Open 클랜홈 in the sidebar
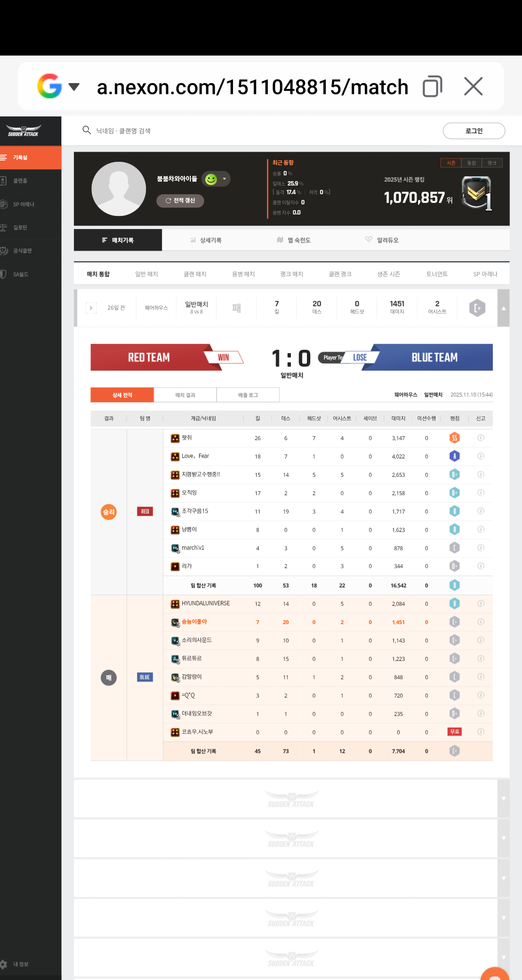This screenshot has width=522, height=980. 20,181
